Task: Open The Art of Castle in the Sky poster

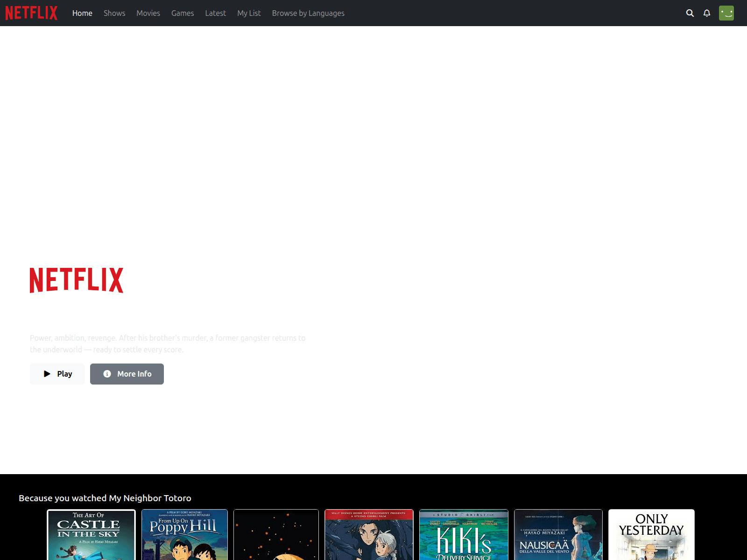Action: click(x=91, y=535)
